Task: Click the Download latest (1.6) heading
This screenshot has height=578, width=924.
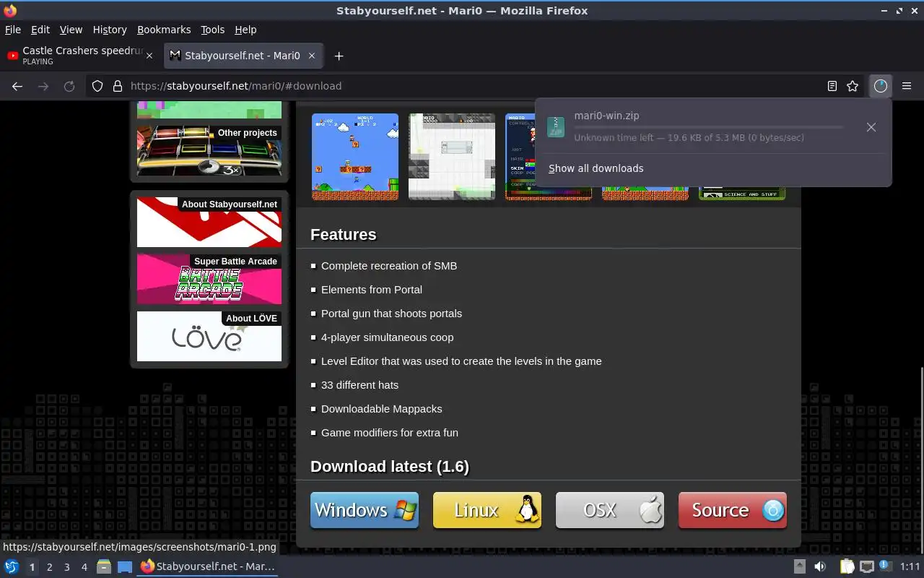Action: tap(390, 467)
